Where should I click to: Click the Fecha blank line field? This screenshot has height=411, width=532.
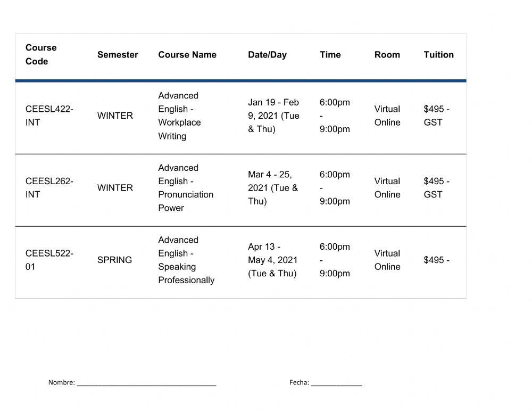[336, 382]
